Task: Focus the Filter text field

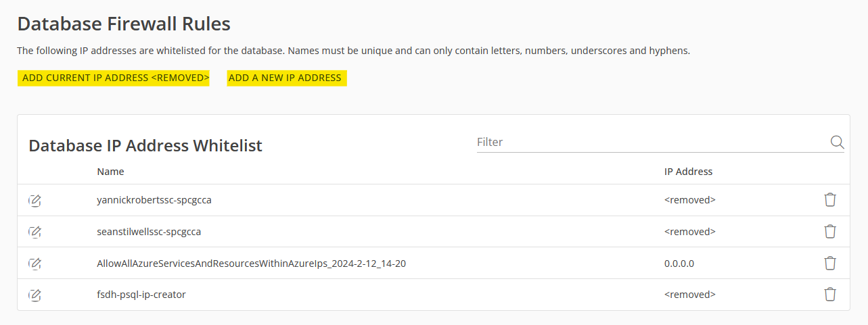Action: point(649,142)
